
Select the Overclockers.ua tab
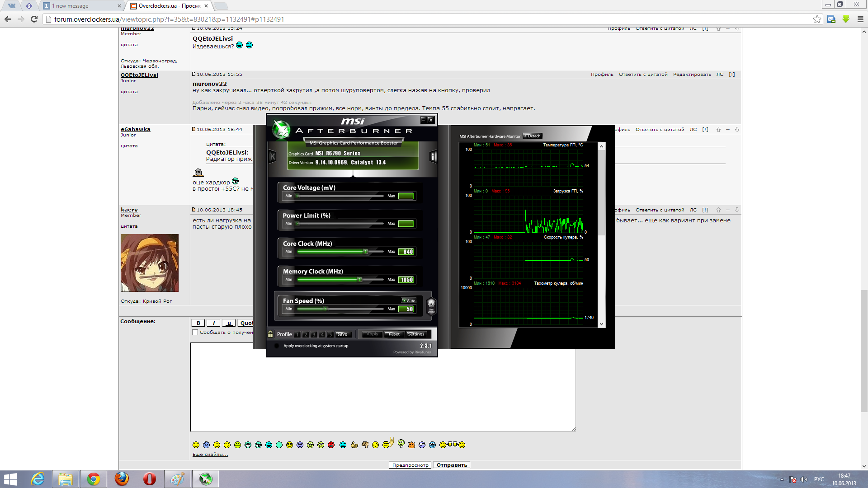pos(169,6)
